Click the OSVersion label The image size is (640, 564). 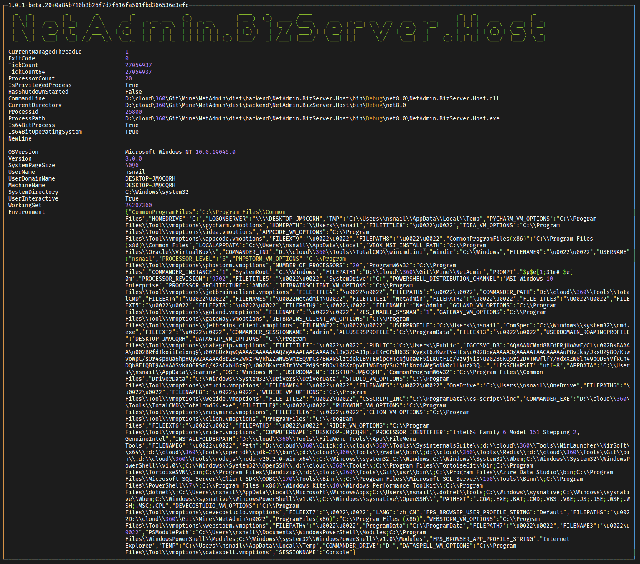click(25, 150)
